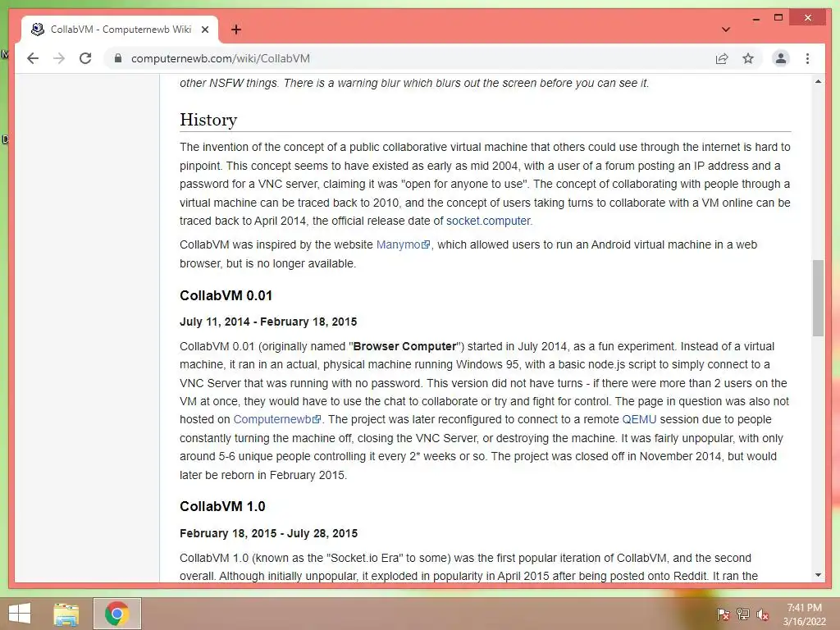Follow the Computernewb external link

point(277,419)
